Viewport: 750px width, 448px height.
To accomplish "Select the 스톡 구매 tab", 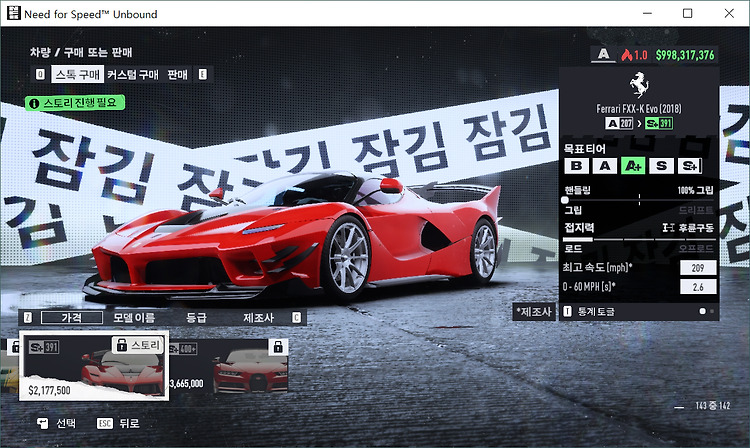I will (x=77, y=75).
